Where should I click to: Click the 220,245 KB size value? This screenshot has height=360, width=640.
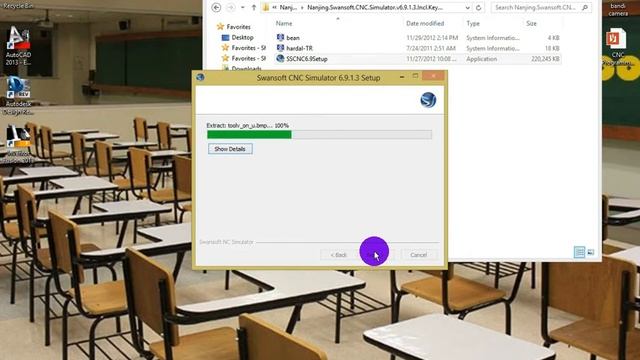pos(545,59)
